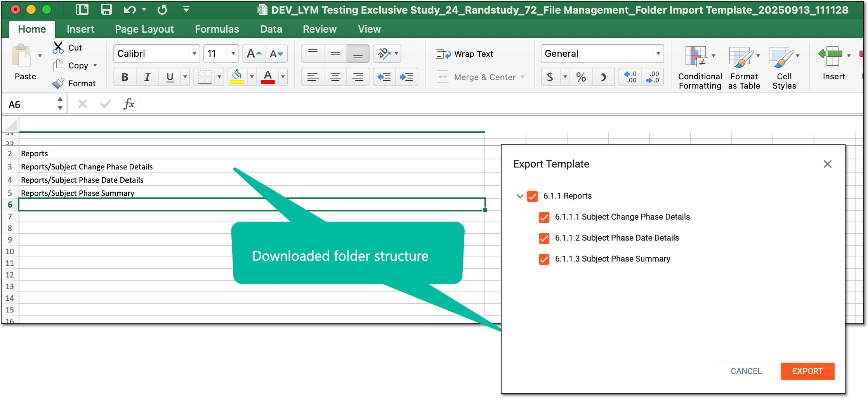This screenshot has width=868, height=398.
Task: Click the Redo icon
Action: (x=162, y=9)
